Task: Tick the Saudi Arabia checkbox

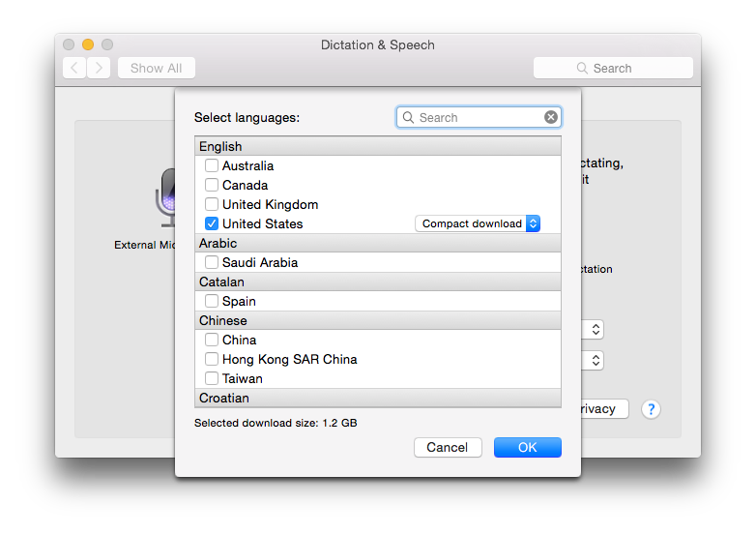Action: [212, 262]
